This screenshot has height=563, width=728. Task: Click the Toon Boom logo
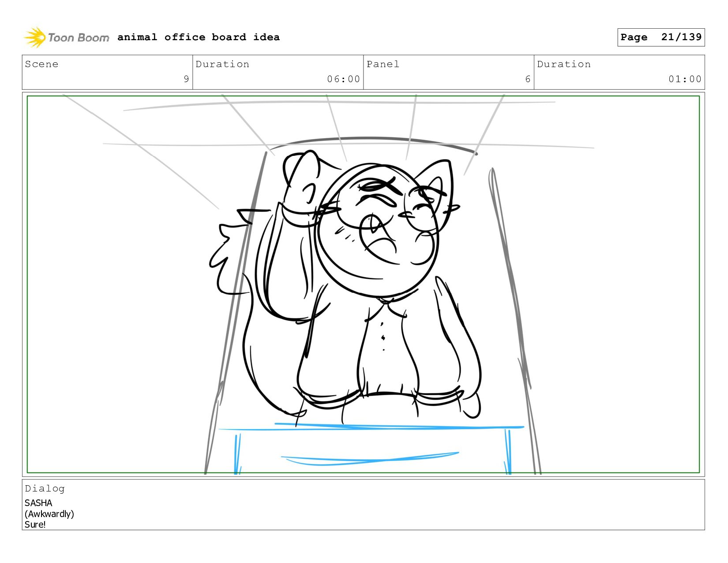pos(66,38)
